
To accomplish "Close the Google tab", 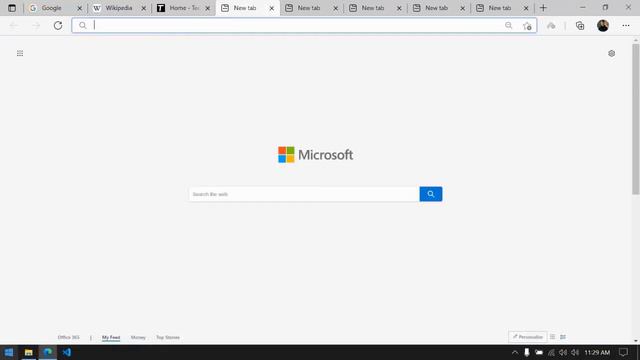I will [x=80, y=8].
